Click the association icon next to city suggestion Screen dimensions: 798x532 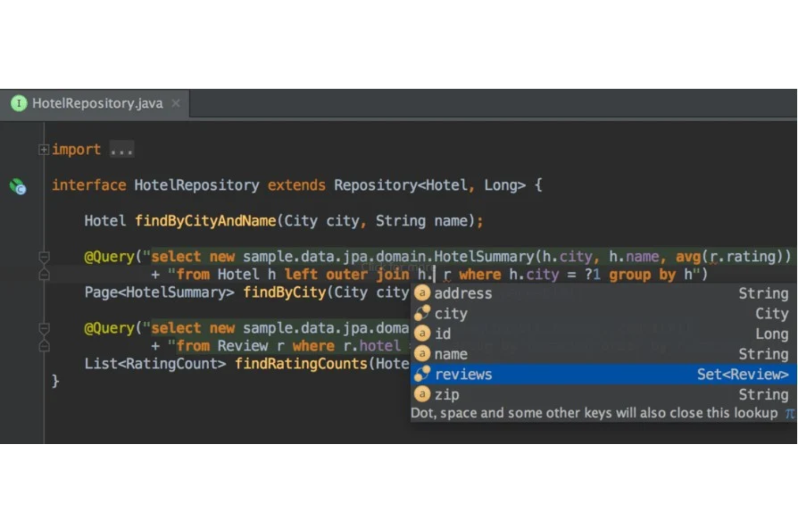pos(422,313)
